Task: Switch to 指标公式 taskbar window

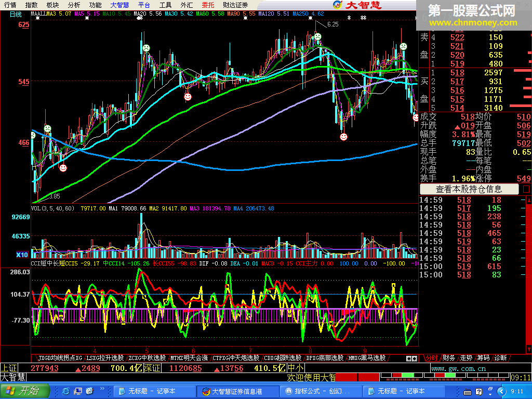Action: click(321, 391)
